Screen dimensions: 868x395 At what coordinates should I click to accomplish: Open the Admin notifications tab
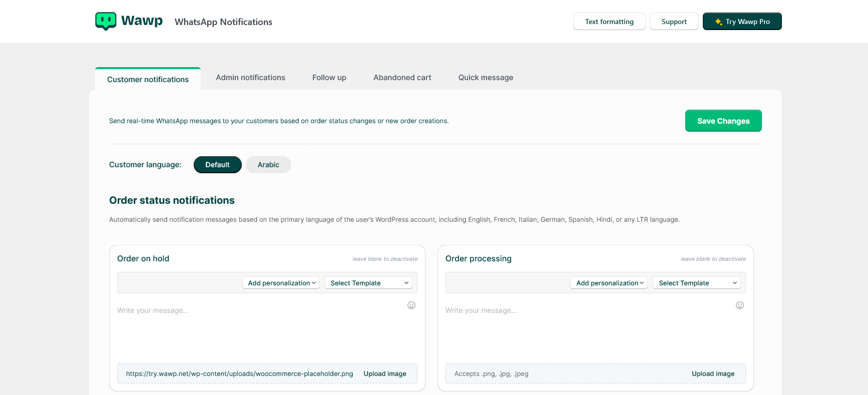tap(250, 78)
